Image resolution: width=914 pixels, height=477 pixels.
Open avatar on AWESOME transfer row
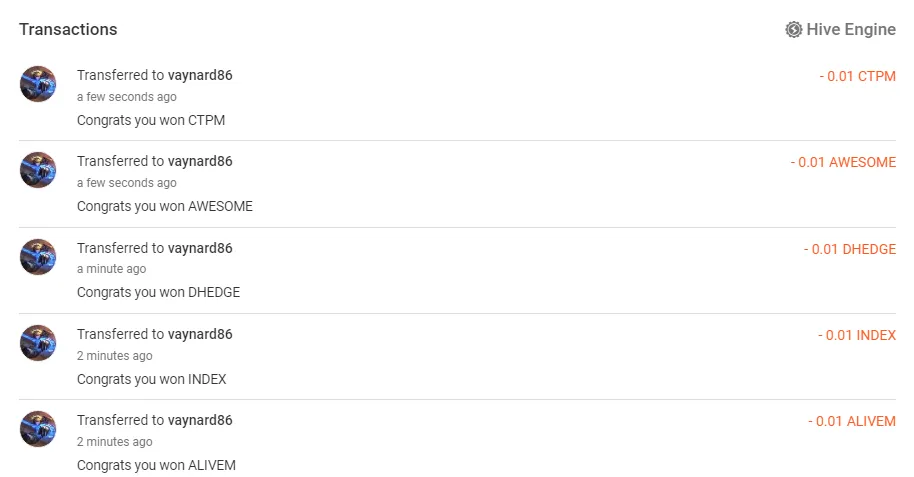click(x=38, y=170)
